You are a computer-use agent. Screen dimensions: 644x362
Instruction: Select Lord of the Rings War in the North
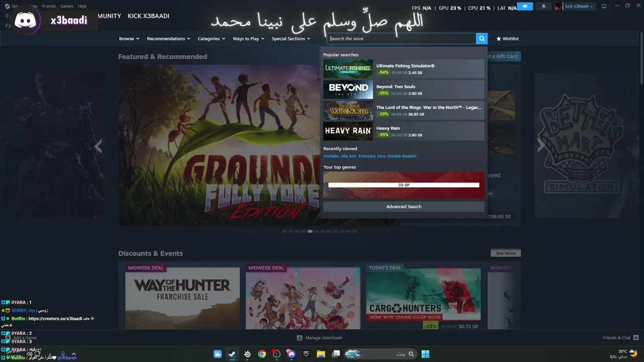[x=404, y=111]
